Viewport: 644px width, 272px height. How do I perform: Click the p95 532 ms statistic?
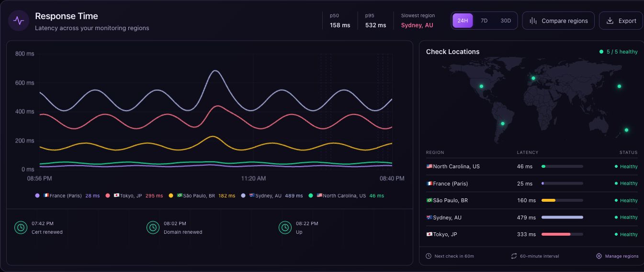pyautogui.click(x=375, y=21)
